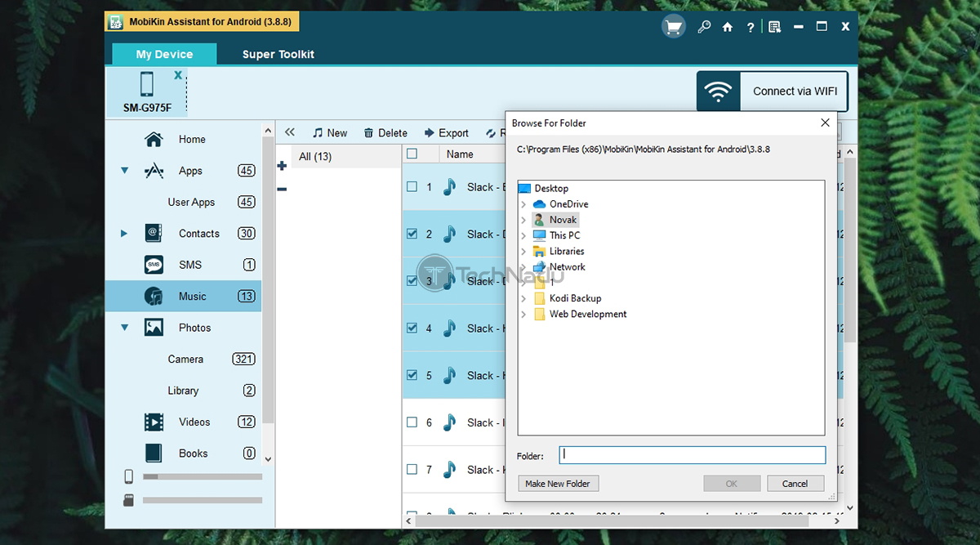The height and width of the screenshot is (545, 980).
Task: Uncheck the checkbox for row 4
Action: coord(412,328)
